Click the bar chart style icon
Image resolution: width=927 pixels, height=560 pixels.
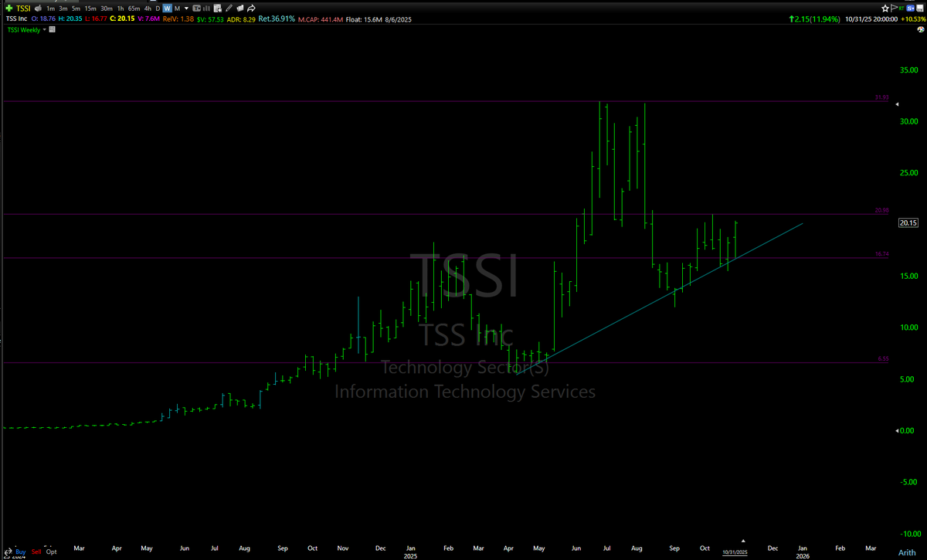[206, 8]
